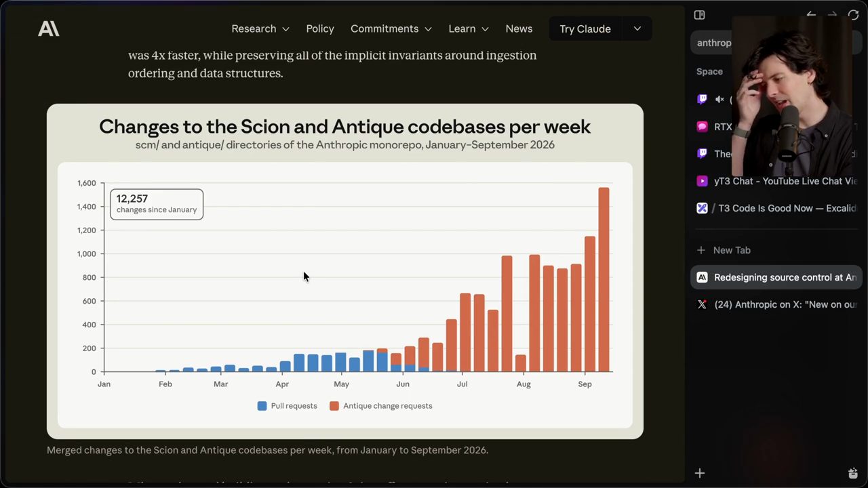Viewport: 868px width, 488px height.
Task: Switch to the yT3 Chat YouTube Live tab
Action: point(776,181)
